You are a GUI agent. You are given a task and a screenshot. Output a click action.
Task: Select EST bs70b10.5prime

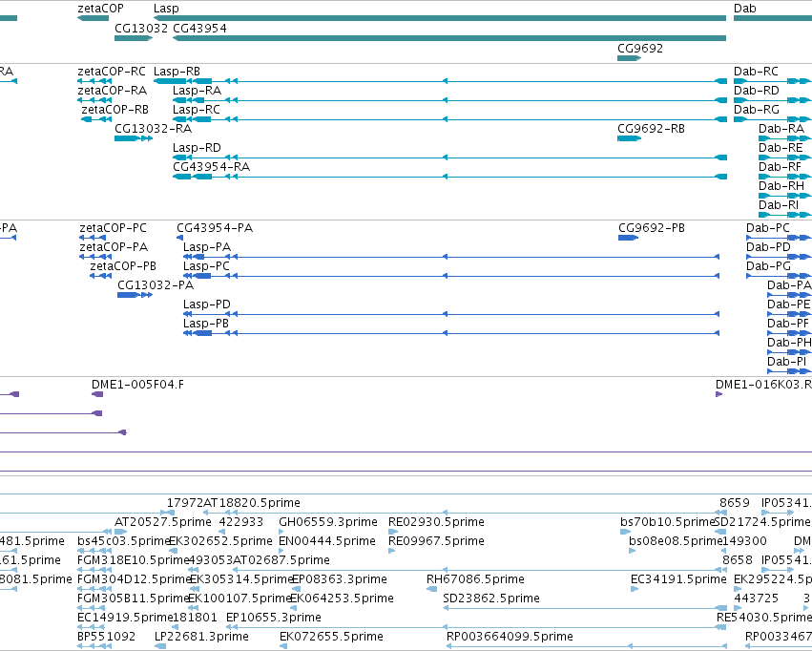pos(667,522)
